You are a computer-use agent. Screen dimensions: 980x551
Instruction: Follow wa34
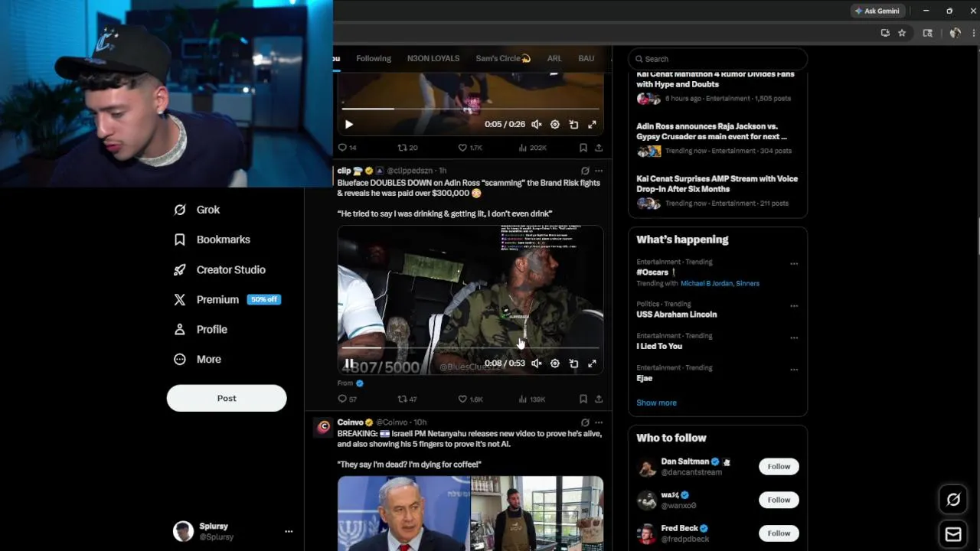779,500
